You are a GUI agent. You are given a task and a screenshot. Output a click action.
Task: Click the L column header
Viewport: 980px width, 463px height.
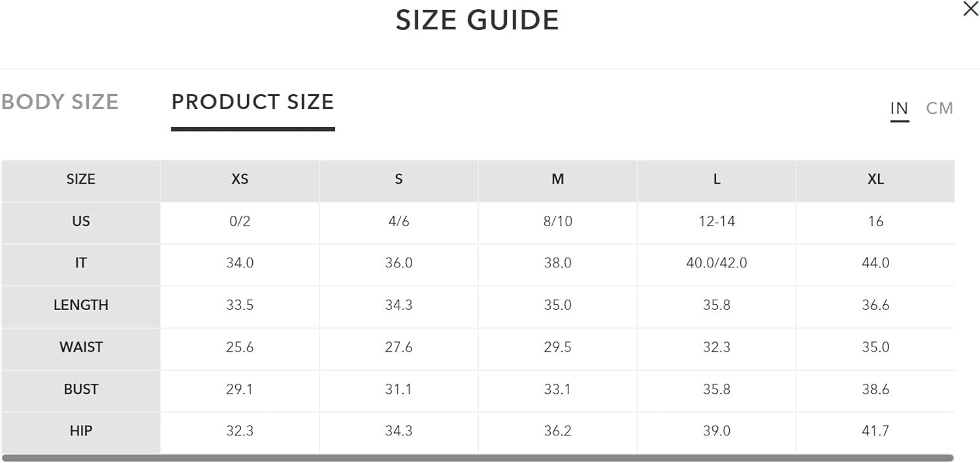pyautogui.click(x=717, y=179)
